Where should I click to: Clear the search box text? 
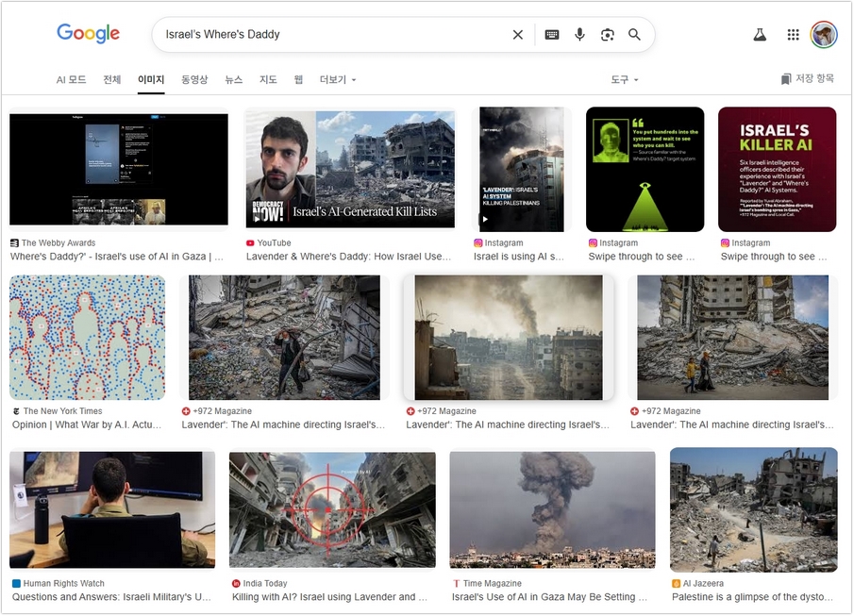pos(517,35)
